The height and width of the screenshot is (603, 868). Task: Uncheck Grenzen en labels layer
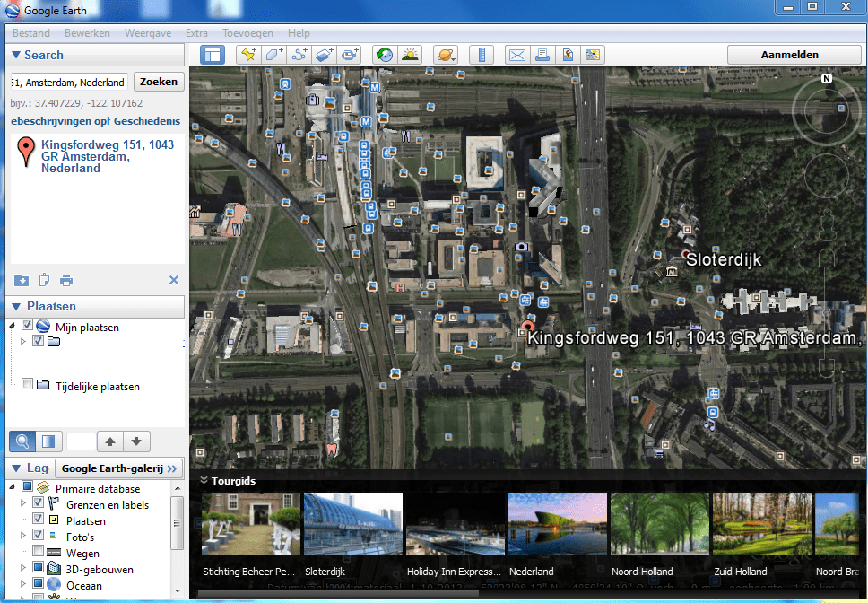pyautogui.click(x=38, y=502)
